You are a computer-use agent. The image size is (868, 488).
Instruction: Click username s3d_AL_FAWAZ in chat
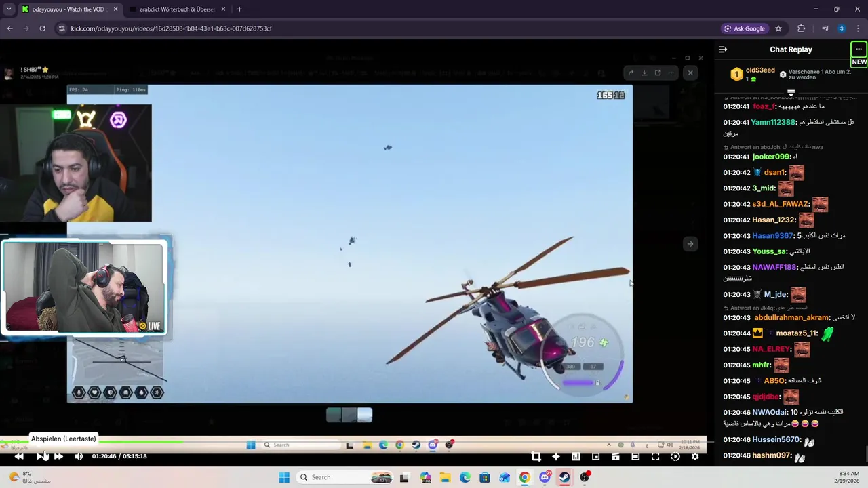(x=781, y=204)
